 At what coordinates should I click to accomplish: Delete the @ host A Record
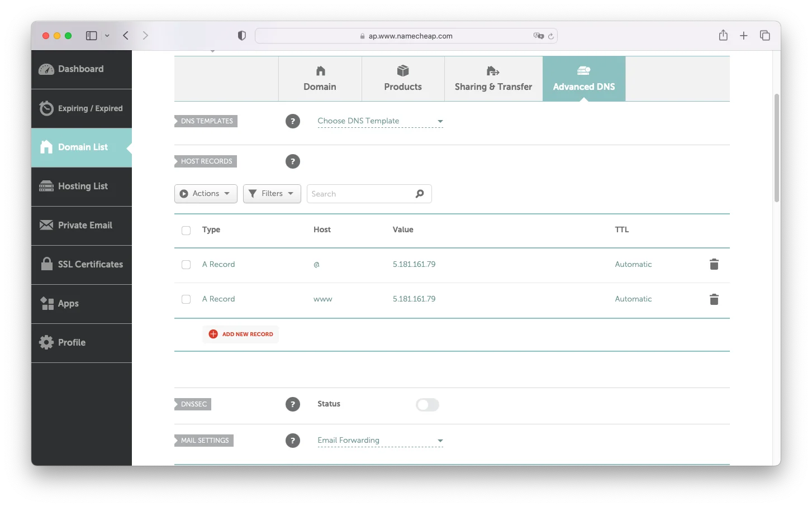(x=714, y=264)
